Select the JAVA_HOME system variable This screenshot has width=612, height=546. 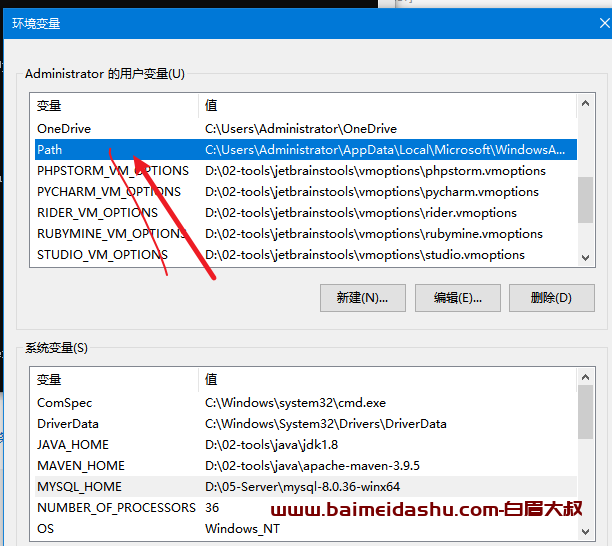coord(306,445)
